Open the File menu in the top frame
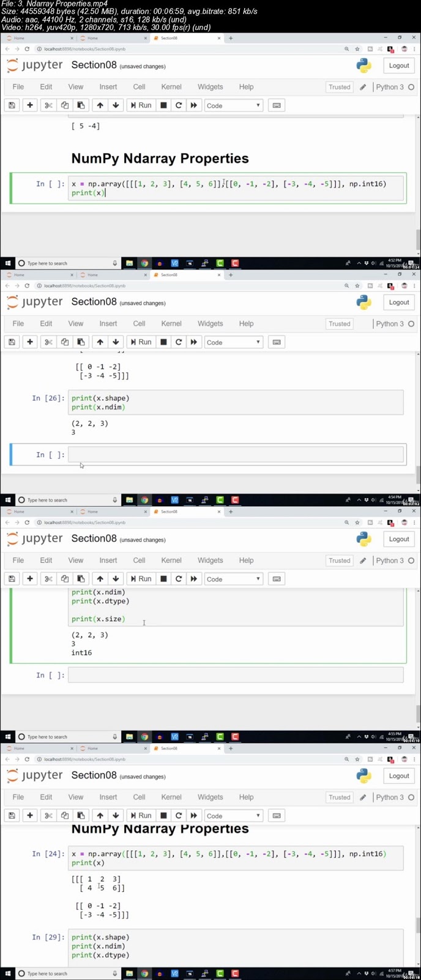The image size is (421, 980). pyautogui.click(x=18, y=87)
